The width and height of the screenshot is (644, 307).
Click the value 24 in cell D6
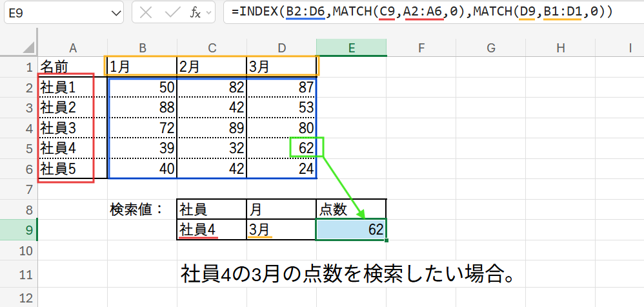[x=281, y=169]
